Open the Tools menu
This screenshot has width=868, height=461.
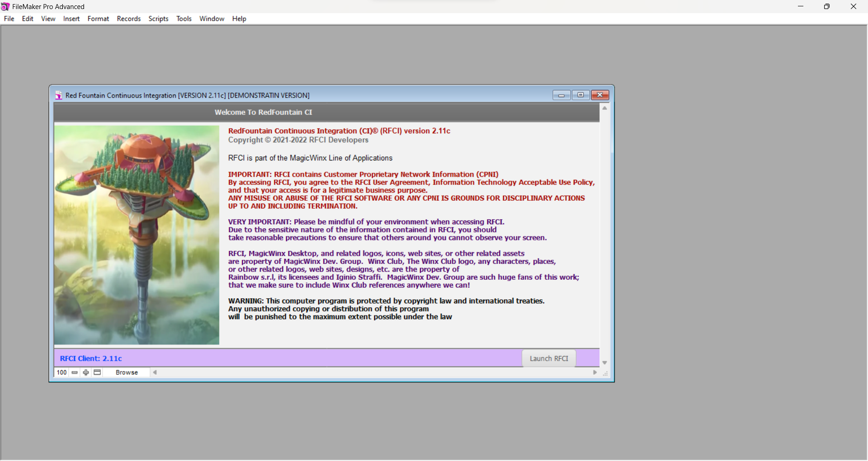[184, 19]
